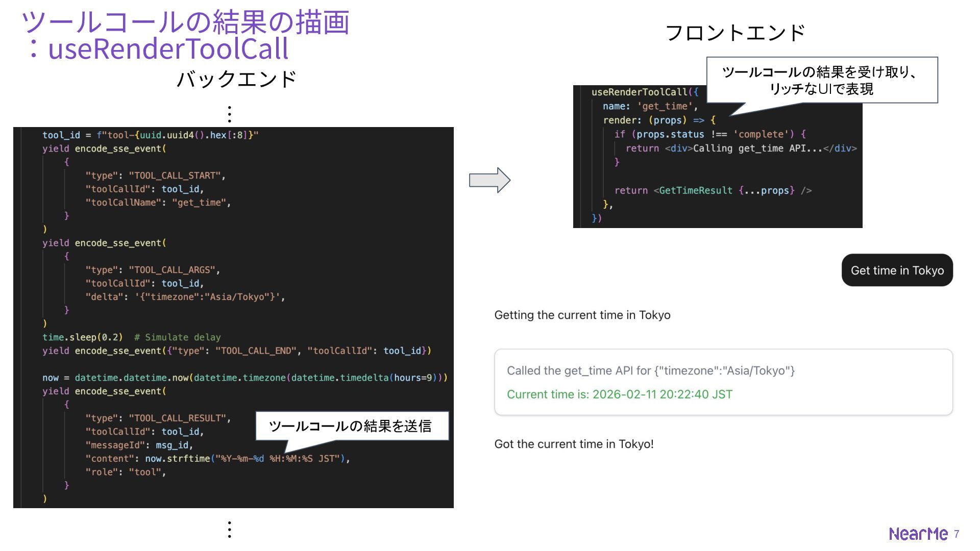Click 'Calling get_time API...' in frontend code
980x551 pixels.
757,148
